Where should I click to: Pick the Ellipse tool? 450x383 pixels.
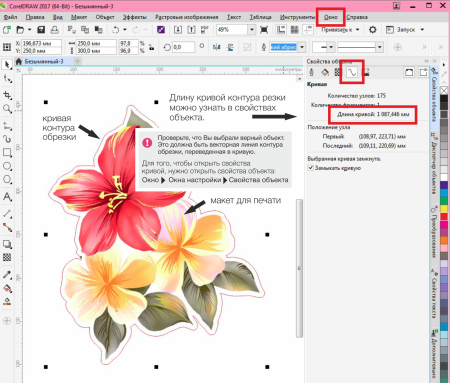click(x=7, y=166)
